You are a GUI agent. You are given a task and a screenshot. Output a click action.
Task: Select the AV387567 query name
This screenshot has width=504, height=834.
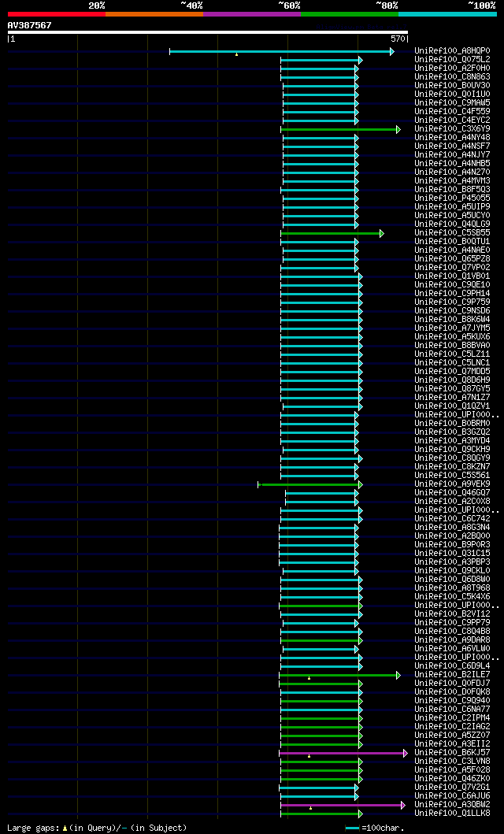[29, 25]
